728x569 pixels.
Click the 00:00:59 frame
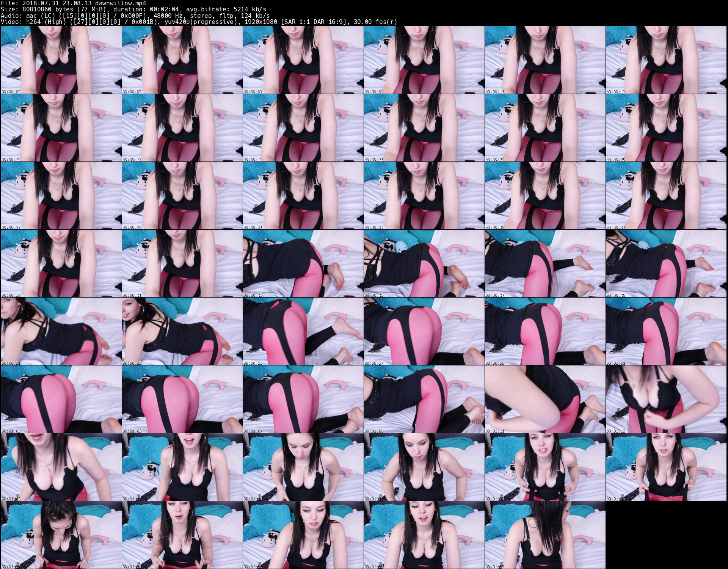point(545,331)
